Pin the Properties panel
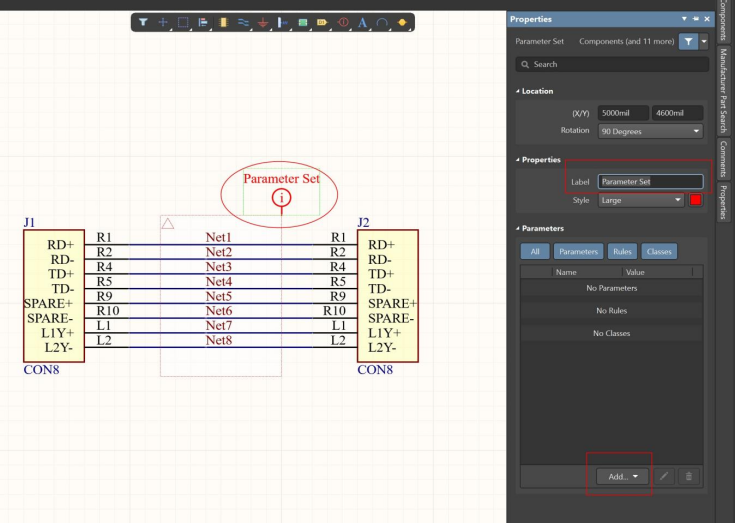The height and width of the screenshot is (523, 736). point(696,19)
